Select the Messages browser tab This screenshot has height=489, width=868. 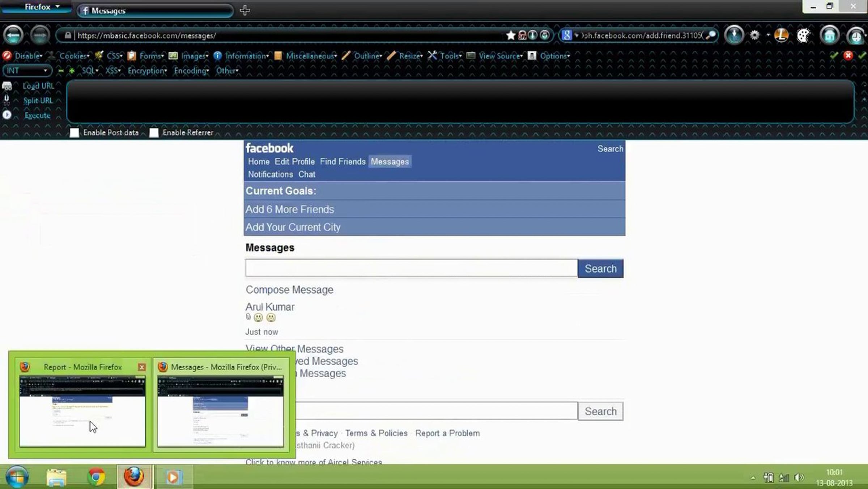point(155,10)
